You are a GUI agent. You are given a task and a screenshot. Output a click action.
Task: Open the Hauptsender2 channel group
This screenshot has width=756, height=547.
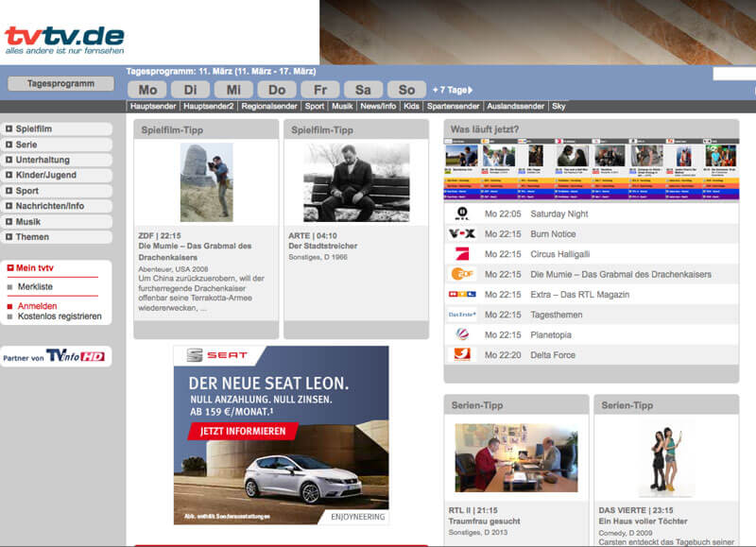click(208, 106)
